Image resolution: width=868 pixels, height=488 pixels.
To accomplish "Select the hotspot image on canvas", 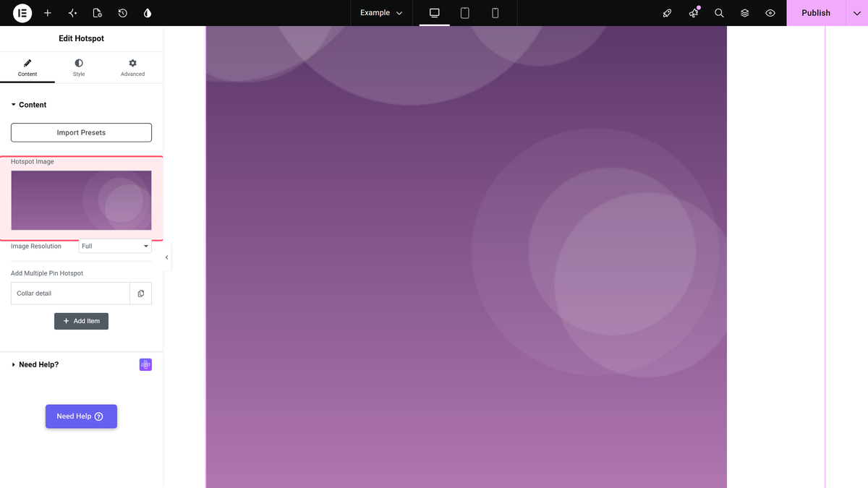I will tap(466, 257).
